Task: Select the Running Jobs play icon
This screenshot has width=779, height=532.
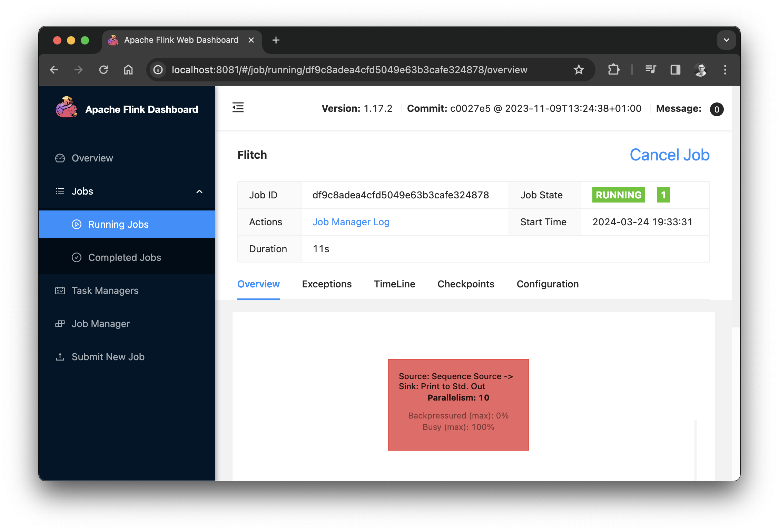Action: pos(77,224)
